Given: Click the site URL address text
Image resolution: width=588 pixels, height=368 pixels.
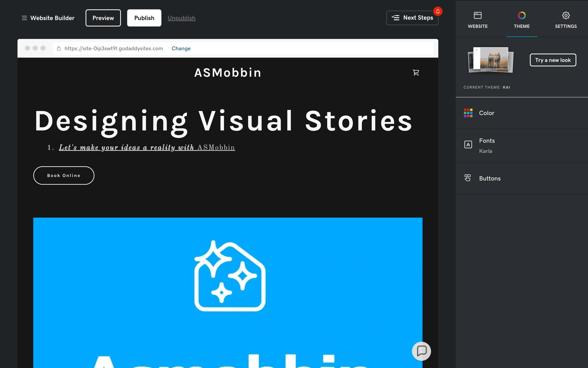Looking at the screenshot, I should click(114, 48).
